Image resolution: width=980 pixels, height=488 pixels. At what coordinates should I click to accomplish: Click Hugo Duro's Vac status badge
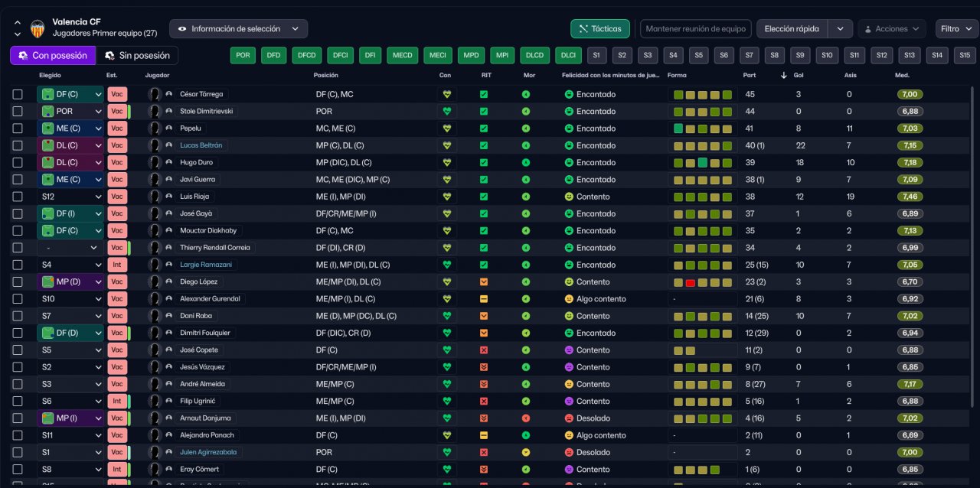click(x=116, y=163)
